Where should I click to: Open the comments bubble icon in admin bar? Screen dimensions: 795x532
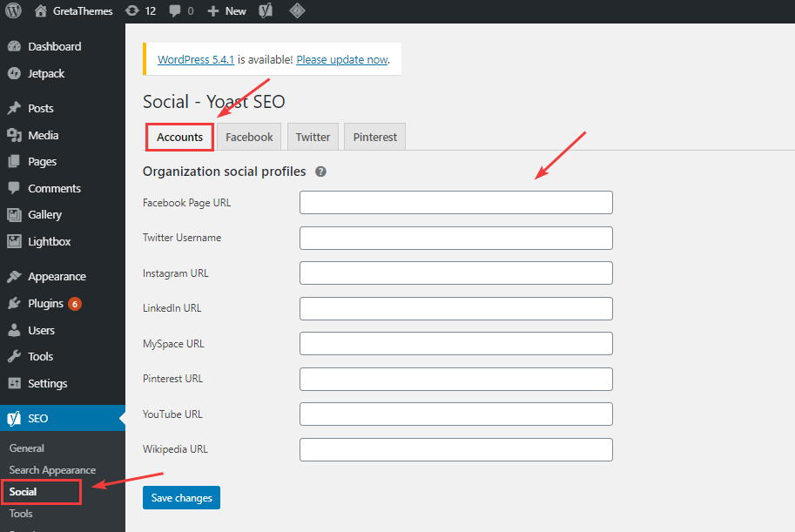(175, 11)
